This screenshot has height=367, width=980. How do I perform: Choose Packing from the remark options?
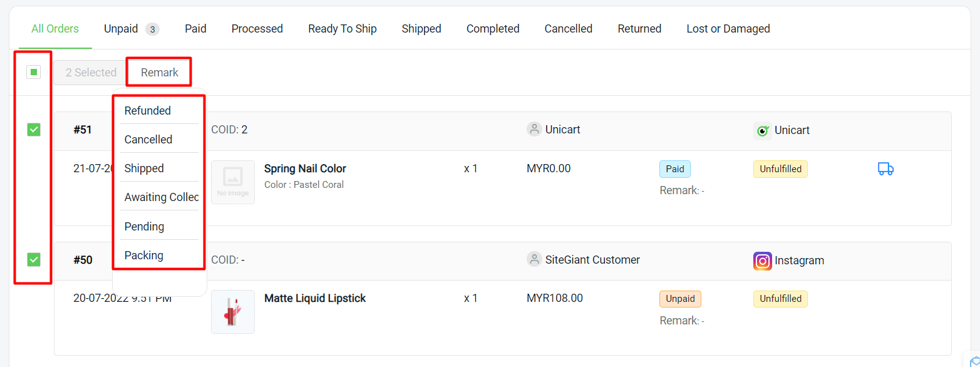point(144,255)
